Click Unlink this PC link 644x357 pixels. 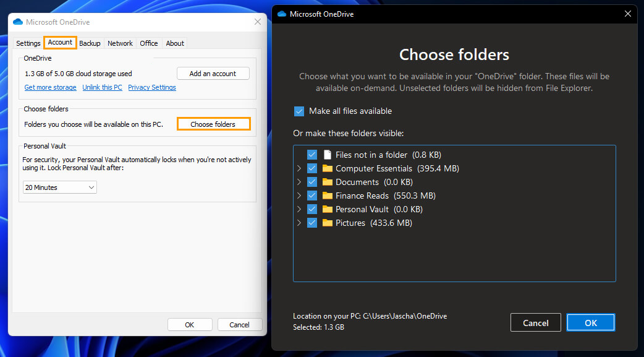point(102,87)
